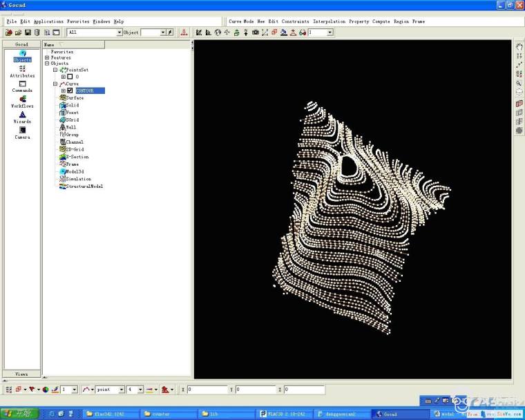Click the Views button at panel bottom
This screenshot has width=525, height=420.
tap(21, 374)
